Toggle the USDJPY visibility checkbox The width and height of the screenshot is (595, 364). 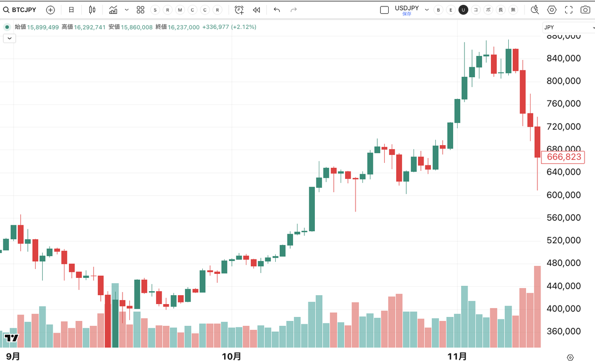[384, 9]
